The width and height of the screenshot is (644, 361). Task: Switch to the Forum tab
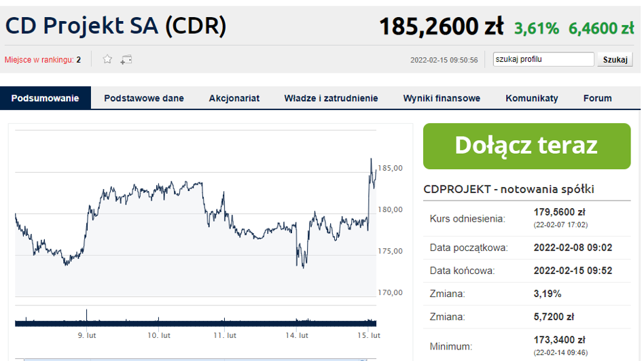click(597, 98)
